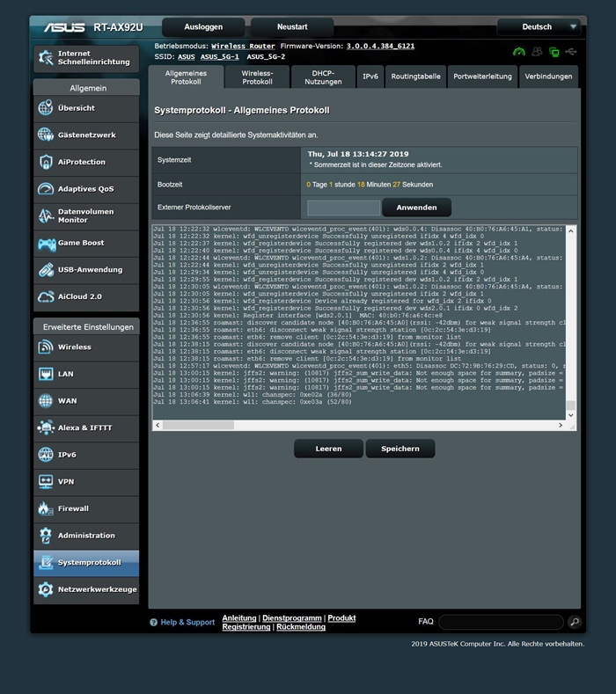Viewport: 616px width, 694px height.
Task: Click the Adaptives QoS gauge icon
Action: (45, 188)
